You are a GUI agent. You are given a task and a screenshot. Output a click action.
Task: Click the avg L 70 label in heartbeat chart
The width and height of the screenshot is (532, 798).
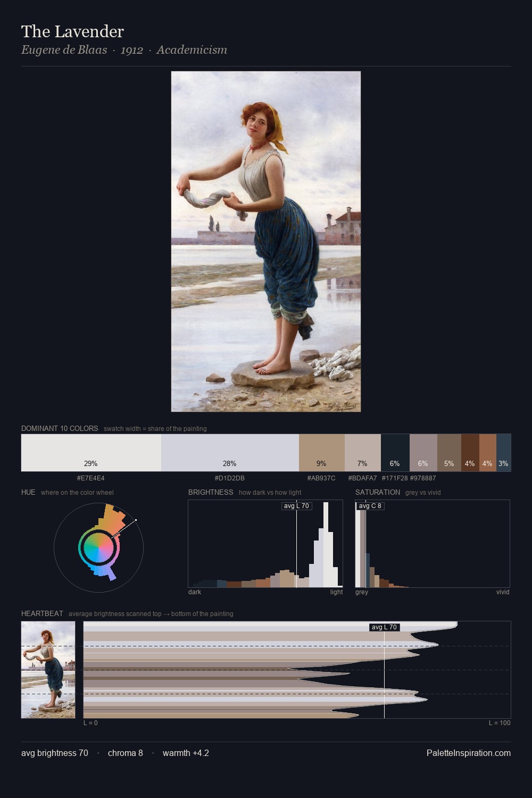(x=384, y=627)
